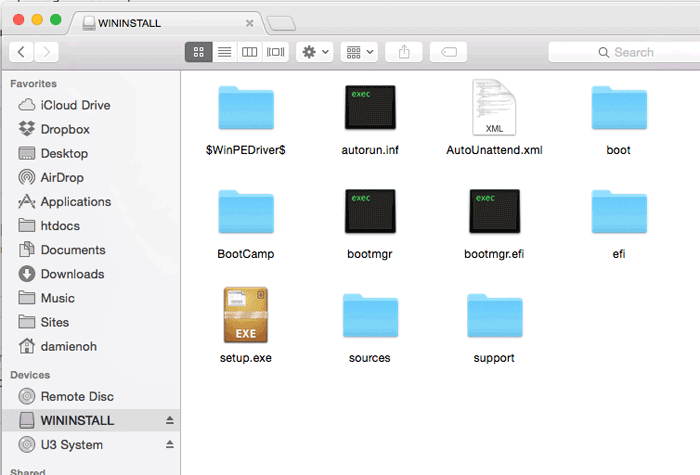Click the Favorites sidebar heading
This screenshot has height=475, width=700.
(33, 83)
